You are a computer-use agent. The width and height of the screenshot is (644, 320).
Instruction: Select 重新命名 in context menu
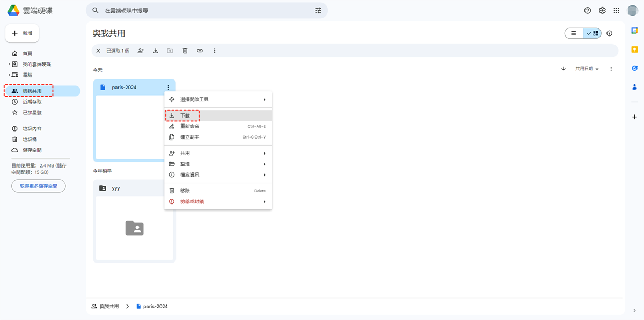click(x=218, y=126)
